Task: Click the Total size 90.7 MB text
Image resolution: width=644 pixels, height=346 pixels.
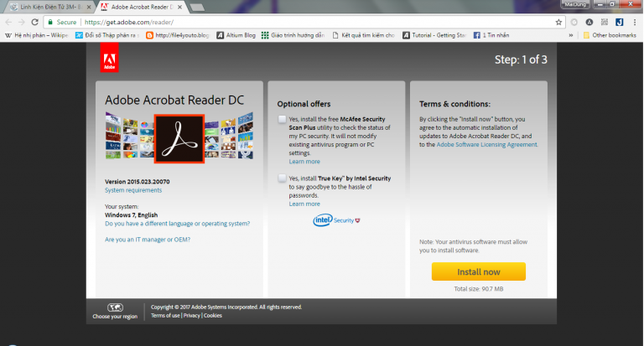Action: point(479,288)
